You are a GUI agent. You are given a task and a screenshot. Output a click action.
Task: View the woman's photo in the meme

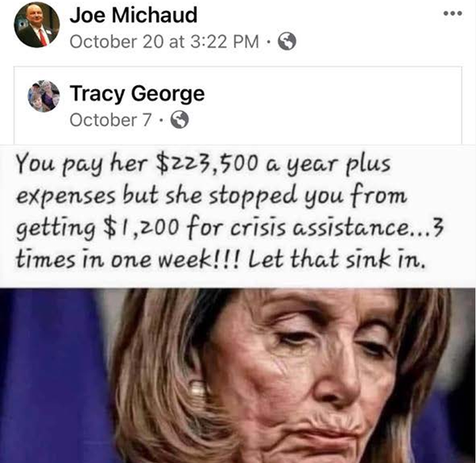point(238,376)
